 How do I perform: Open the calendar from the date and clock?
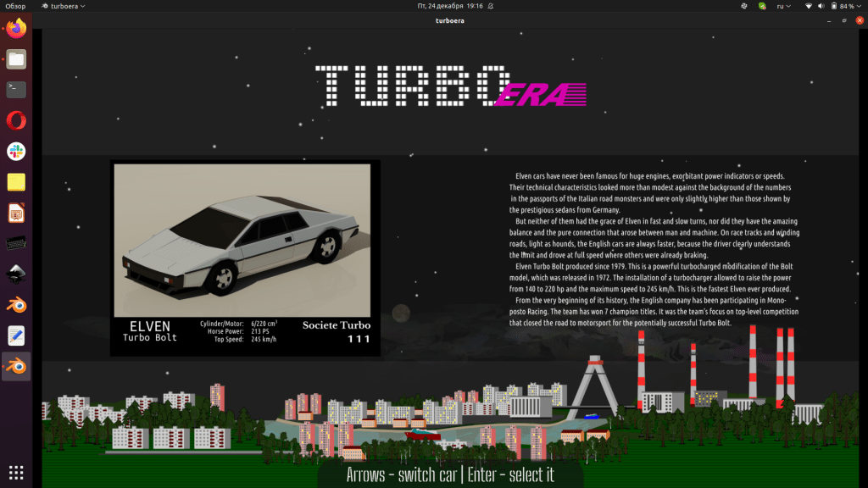450,6
